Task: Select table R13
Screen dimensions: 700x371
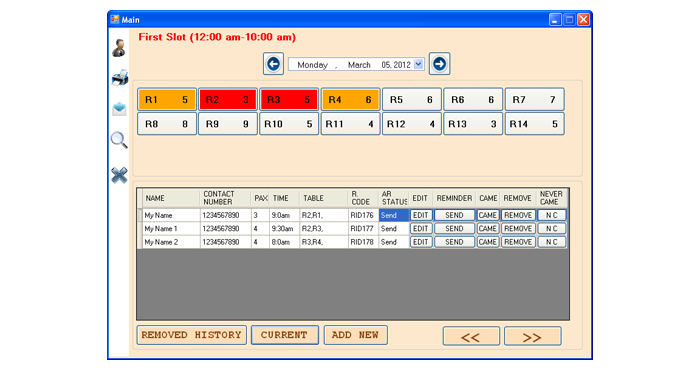Action: click(473, 124)
